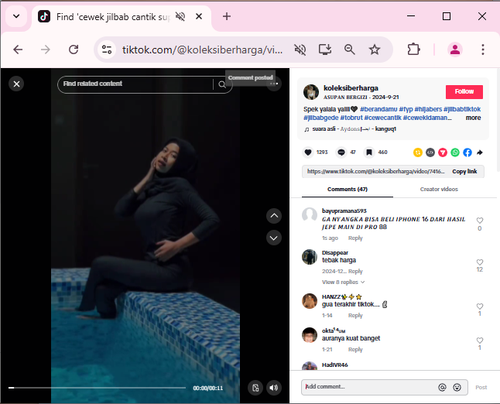Go forward in browser
Image resolution: width=500 pixels, height=404 pixels.
(x=45, y=50)
